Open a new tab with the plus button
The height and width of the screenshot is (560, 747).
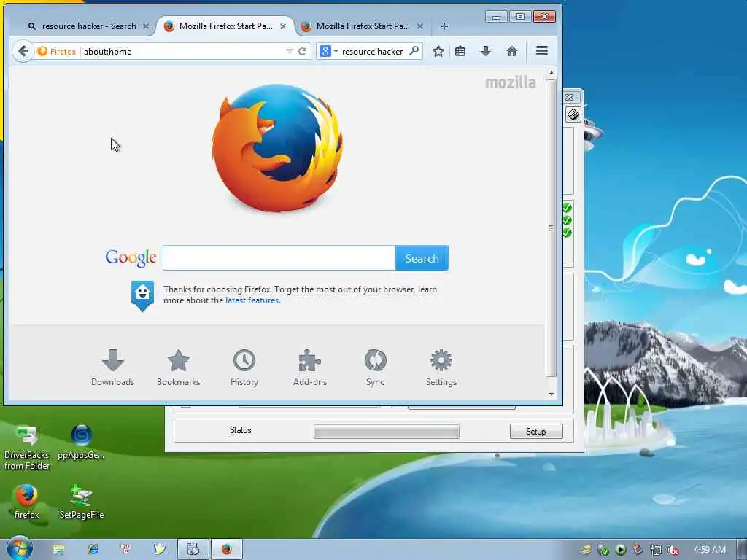pyautogui.click(x=444, y=26)
